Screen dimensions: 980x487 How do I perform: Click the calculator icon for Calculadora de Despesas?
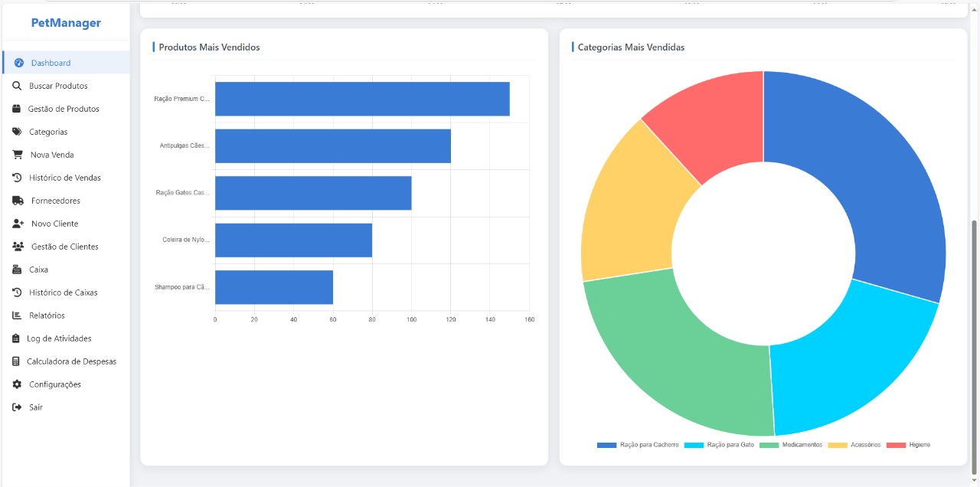pos(16,361)
